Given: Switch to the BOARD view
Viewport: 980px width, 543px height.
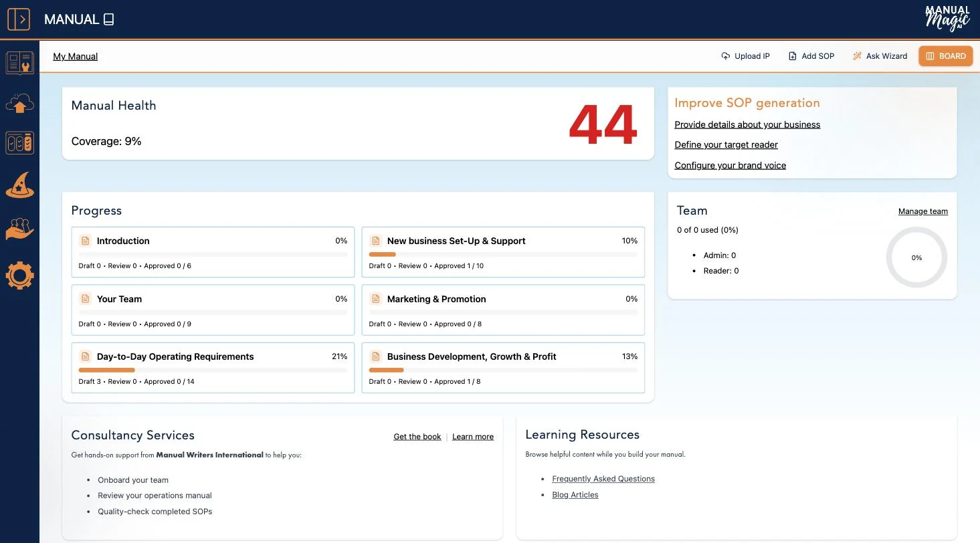Looking at the screenshot, I should point(945,56).
